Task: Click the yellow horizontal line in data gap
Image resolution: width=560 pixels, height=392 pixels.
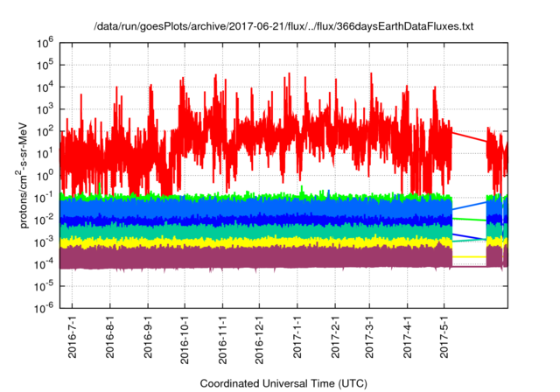Action: coord(469,256)
